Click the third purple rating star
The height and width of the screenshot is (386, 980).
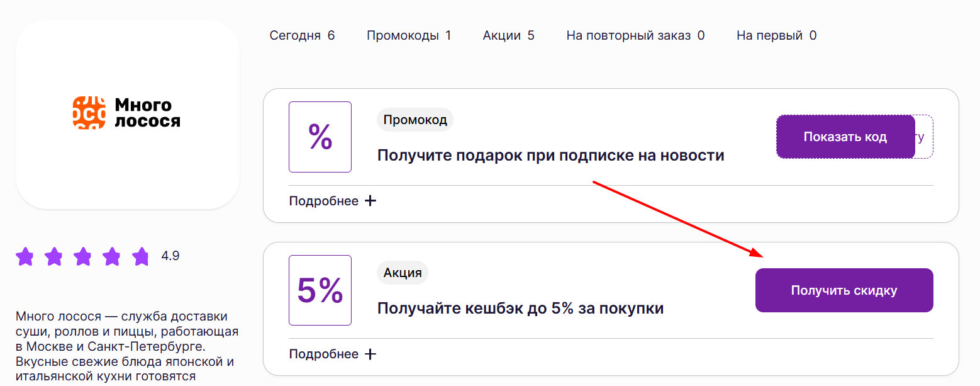(82, 256)
